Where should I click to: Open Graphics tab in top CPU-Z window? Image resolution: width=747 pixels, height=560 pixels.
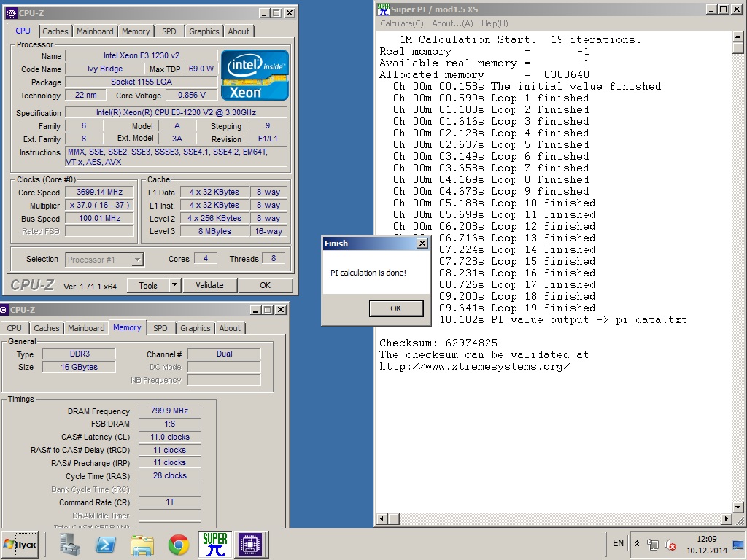(204, 31)
